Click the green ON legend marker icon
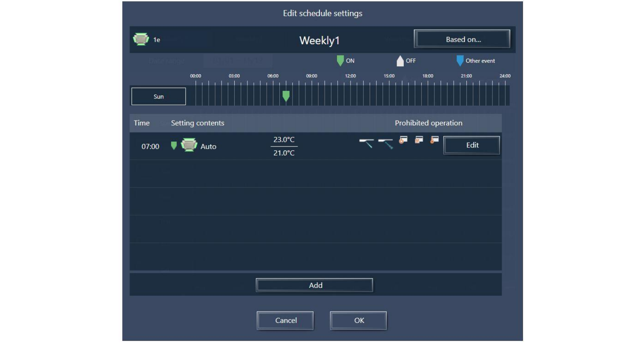Image resolution: width=644 pixels, height=343 pixels. [x=340, y=61]
